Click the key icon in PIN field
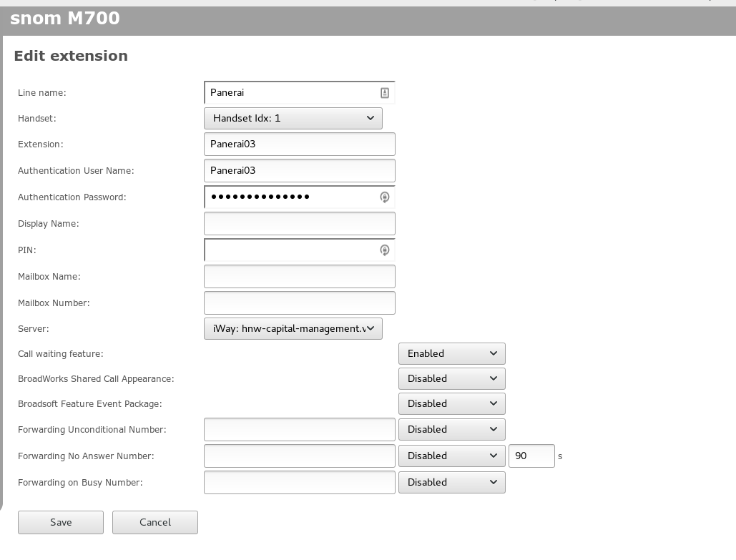 pyautogui.click(x=384, y=250)
